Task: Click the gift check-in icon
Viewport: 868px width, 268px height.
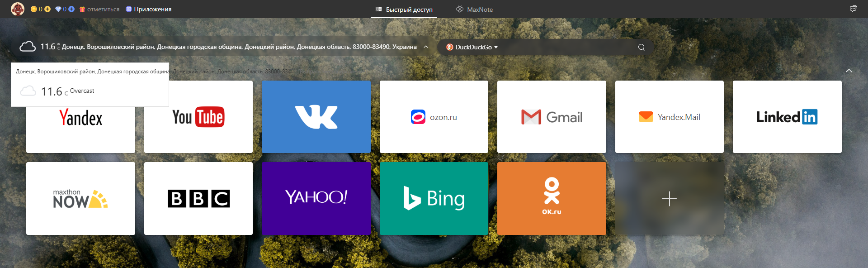Action: coord(82,9)
